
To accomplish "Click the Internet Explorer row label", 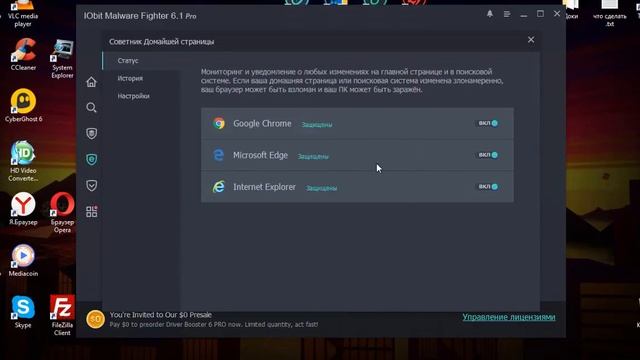I will coord(264,187).
